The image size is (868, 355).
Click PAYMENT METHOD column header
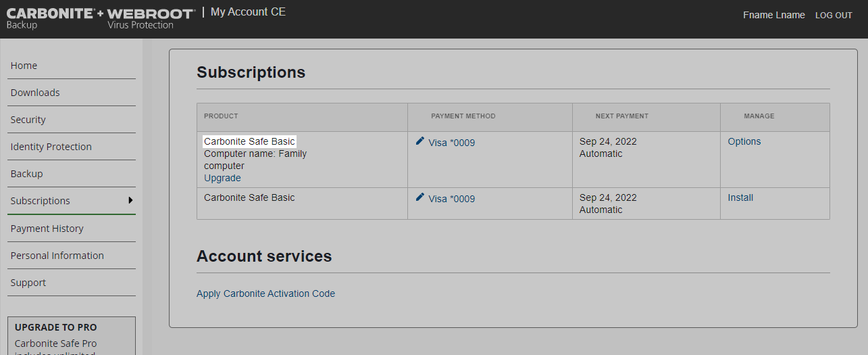coord(463,116)
